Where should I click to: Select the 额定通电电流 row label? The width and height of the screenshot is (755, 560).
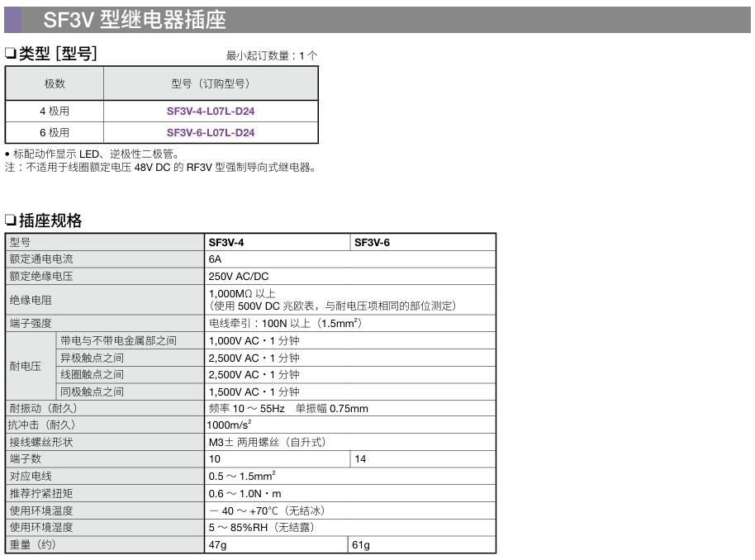point(41,259)
